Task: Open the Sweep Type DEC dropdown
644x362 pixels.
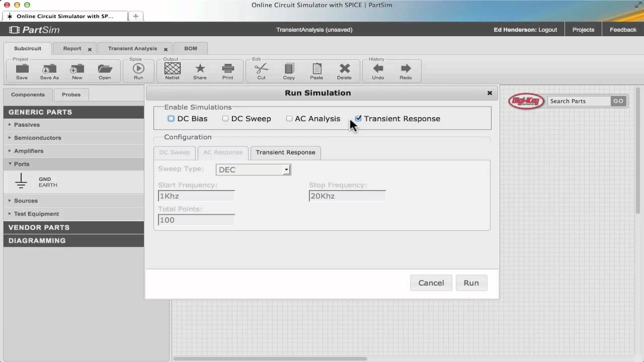Action: pyautogui.click(x=253, y=169)
